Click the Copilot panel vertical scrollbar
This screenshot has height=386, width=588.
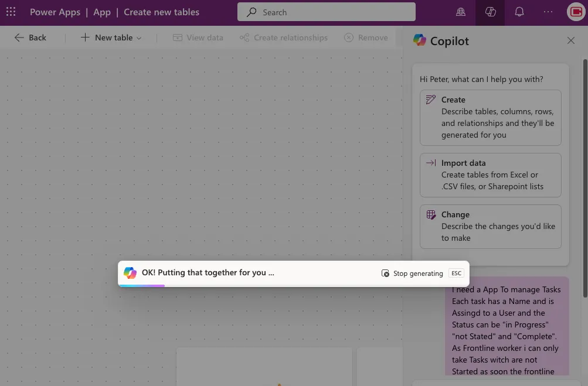[584, 176]
